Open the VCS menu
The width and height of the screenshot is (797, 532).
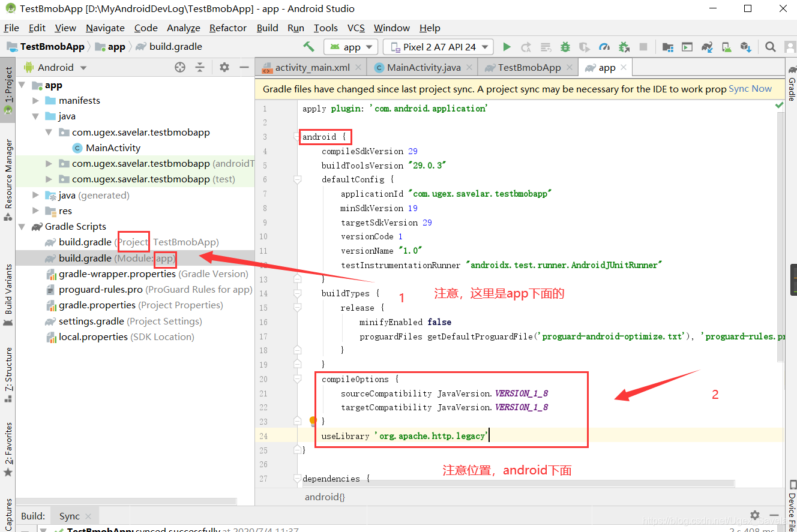pos(356,28)
